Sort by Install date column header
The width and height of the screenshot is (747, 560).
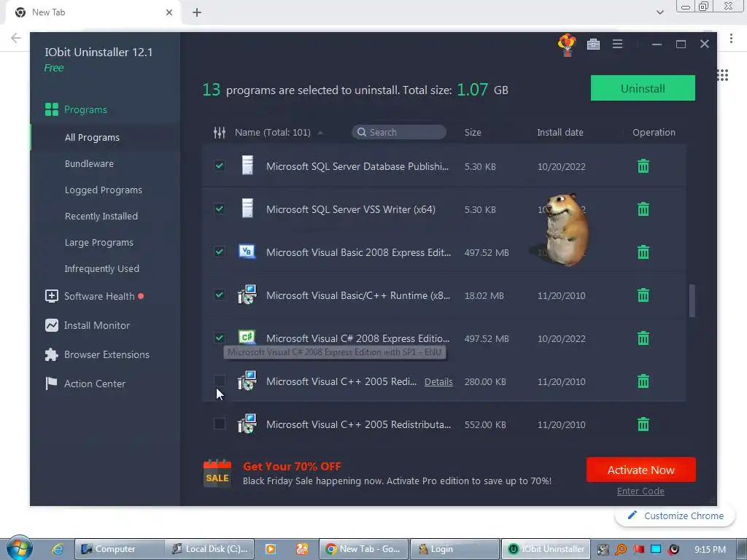coord(560,133)
